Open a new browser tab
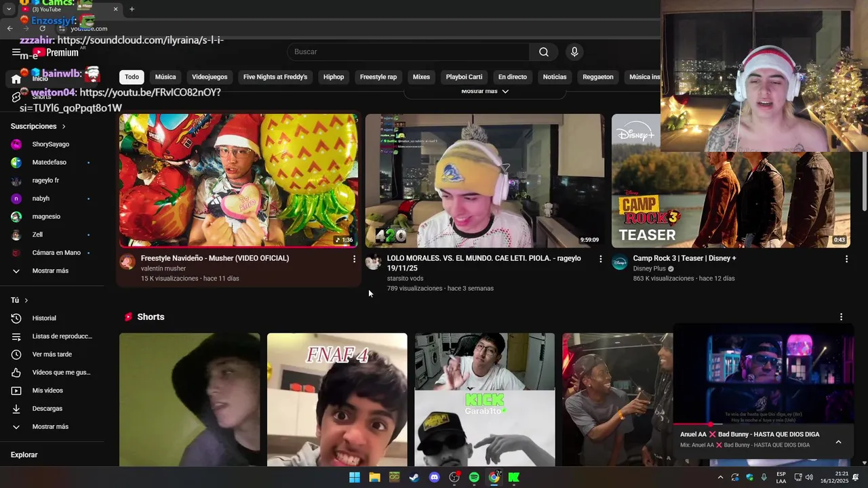Screen dimensions: 868x488 (132, 9)
